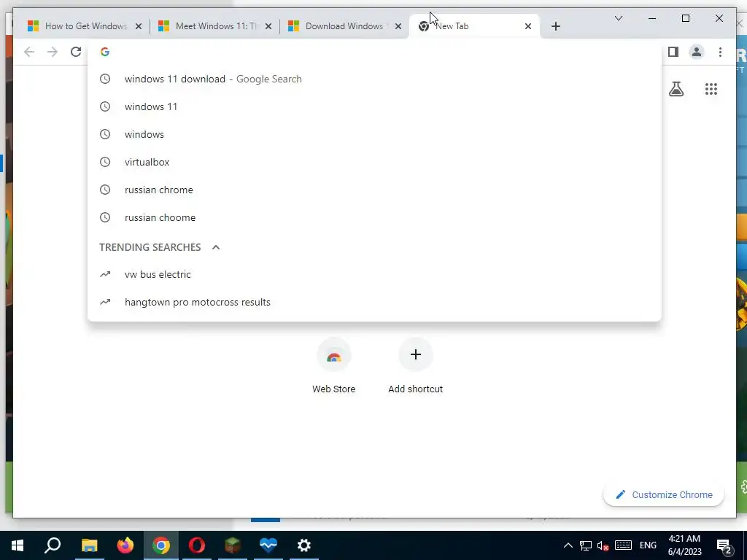The image size is (747, 560).
Task: Close the How to Get Windows tab
Action: coord(138,26)
